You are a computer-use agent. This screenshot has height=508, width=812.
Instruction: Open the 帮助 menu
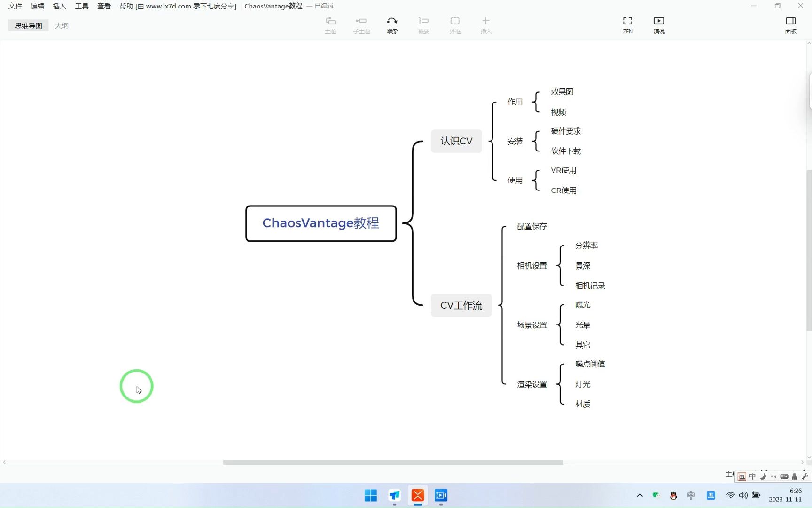click(126, 6)
